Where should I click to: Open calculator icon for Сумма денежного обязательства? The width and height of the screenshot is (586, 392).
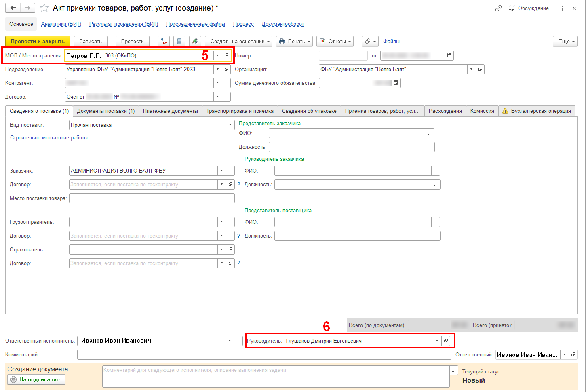point(396,83)
